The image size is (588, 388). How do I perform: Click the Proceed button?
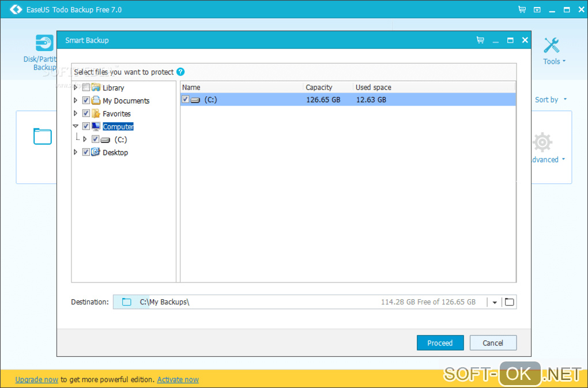pos(440,342)
